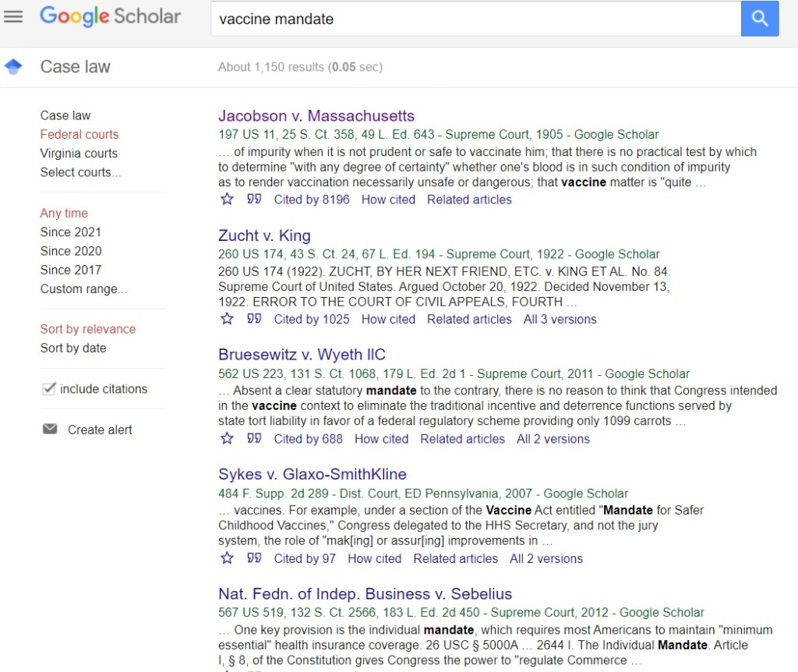Filter results to Since 2021
This screenshot has width=798, height=672.
[71, 232]
